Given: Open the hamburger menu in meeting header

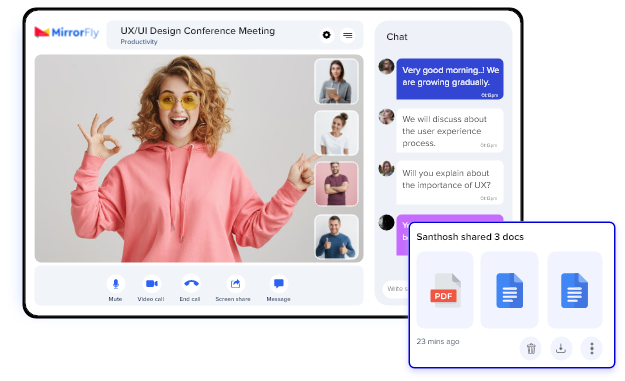Looking at the screenshot, I should [x=348, y=35].
